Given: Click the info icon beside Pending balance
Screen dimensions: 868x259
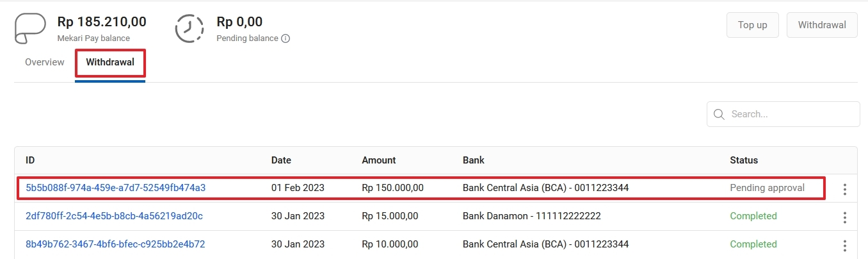Looking at the screenshot, I should (x=285, y=38).
